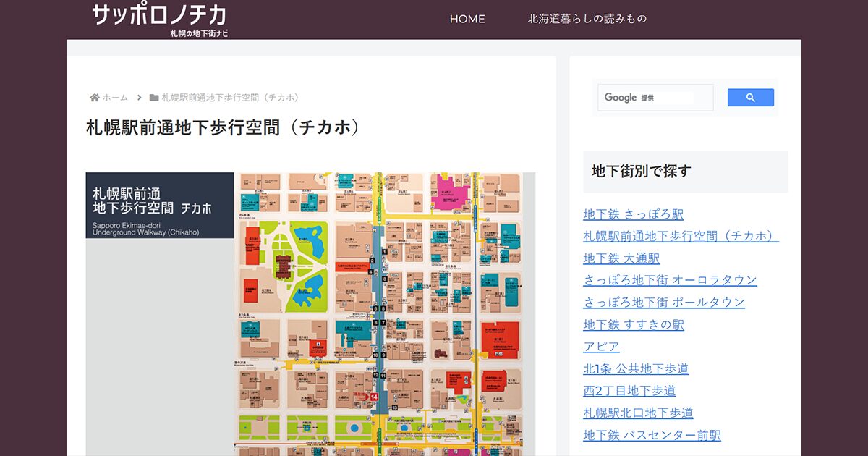
Task: Go to the 札幌駅北口地下歩道 link
Action: click(x=638, y=413)
